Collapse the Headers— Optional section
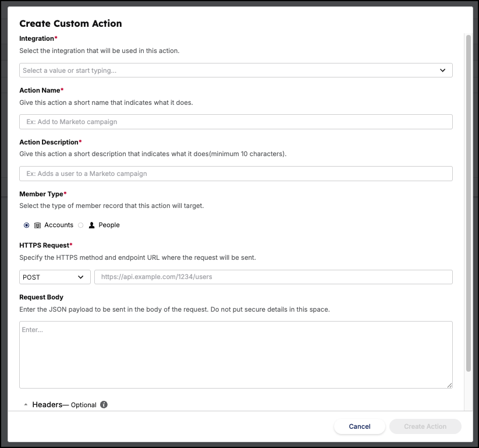479x448 pixels. pos(26,404)
